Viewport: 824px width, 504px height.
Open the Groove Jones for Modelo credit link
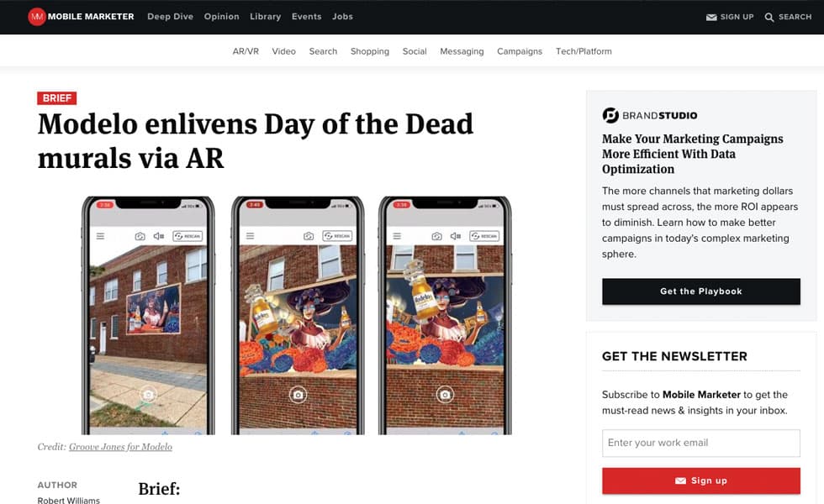point(120,447)
